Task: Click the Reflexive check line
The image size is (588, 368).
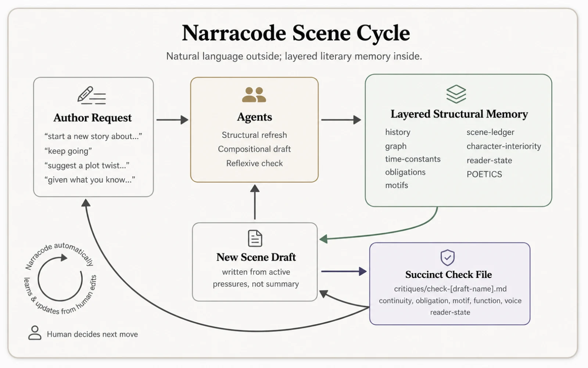Action: 254,163
